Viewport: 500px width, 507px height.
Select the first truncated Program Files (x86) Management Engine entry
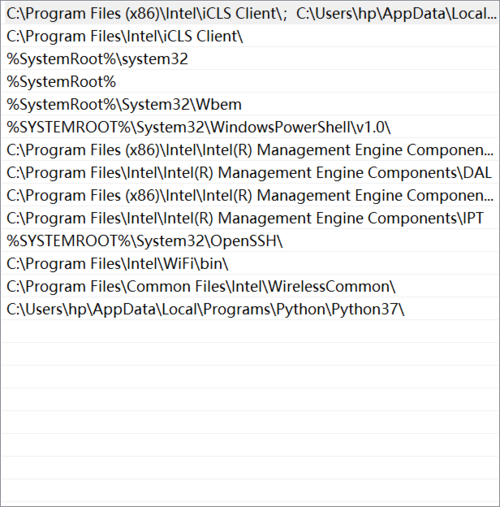(x=251, y=150)
